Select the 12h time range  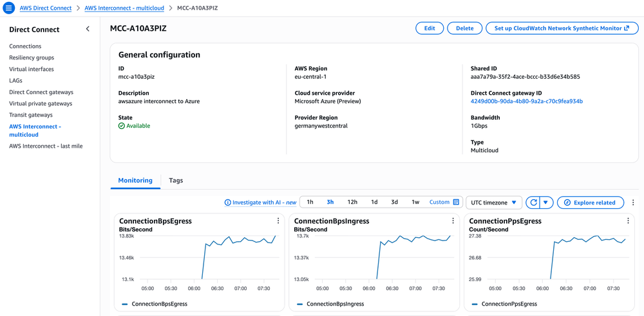pos(352,202)
